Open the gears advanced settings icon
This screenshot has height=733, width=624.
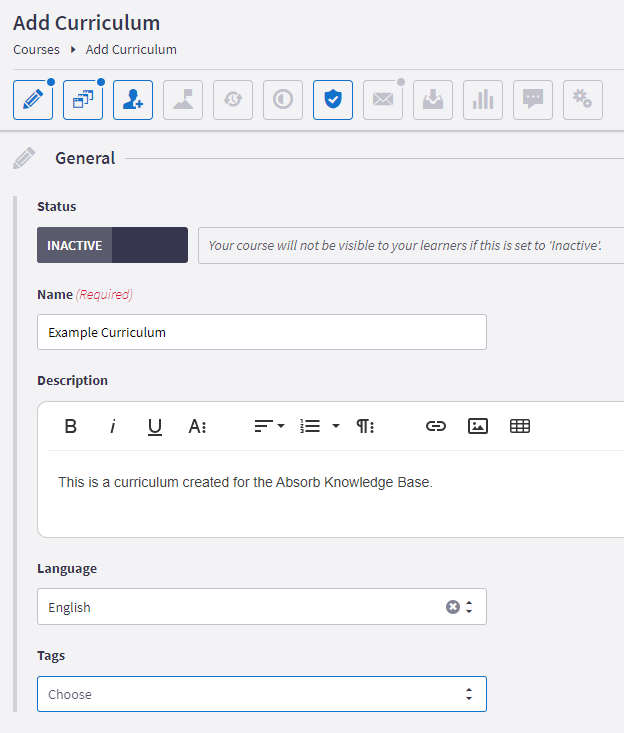[583, 100]
